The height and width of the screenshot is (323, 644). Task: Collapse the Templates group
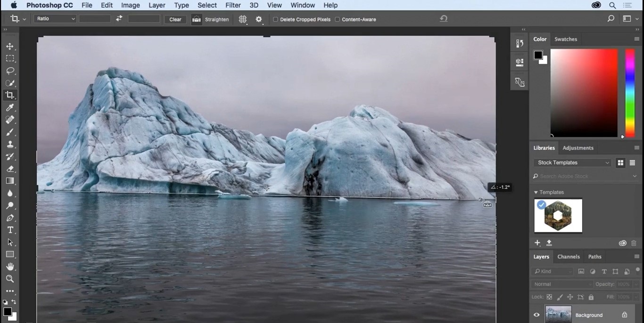coord(536,192)
